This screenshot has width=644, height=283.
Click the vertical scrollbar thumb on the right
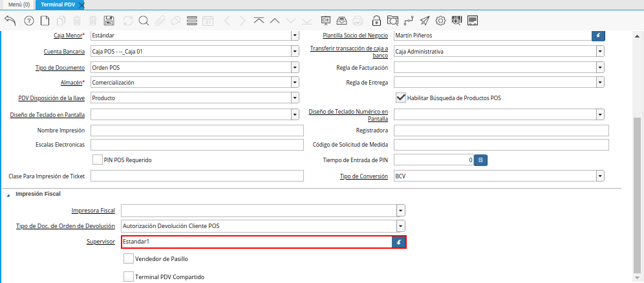tap(637, 194)
